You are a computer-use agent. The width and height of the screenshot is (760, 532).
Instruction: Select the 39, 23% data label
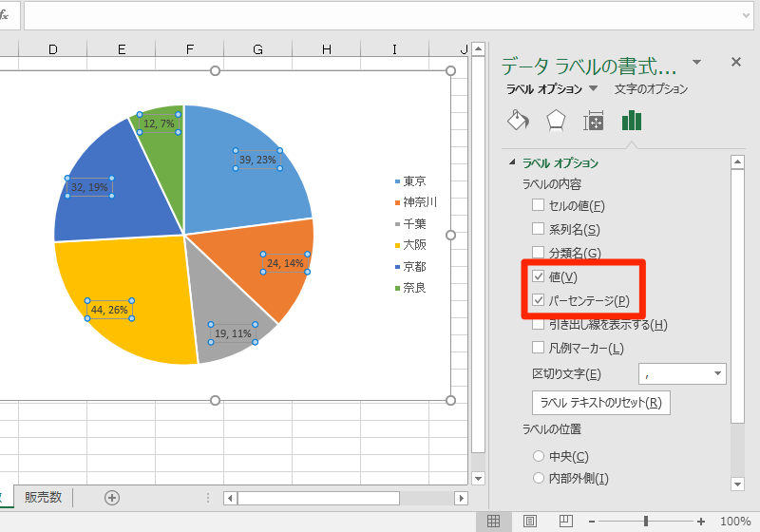point(257,160)
